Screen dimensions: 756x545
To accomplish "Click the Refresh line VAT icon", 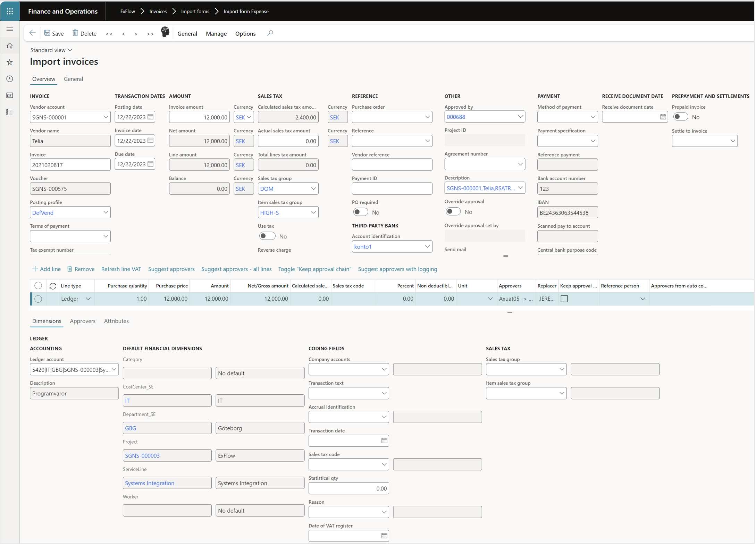I will click(121, 269).
